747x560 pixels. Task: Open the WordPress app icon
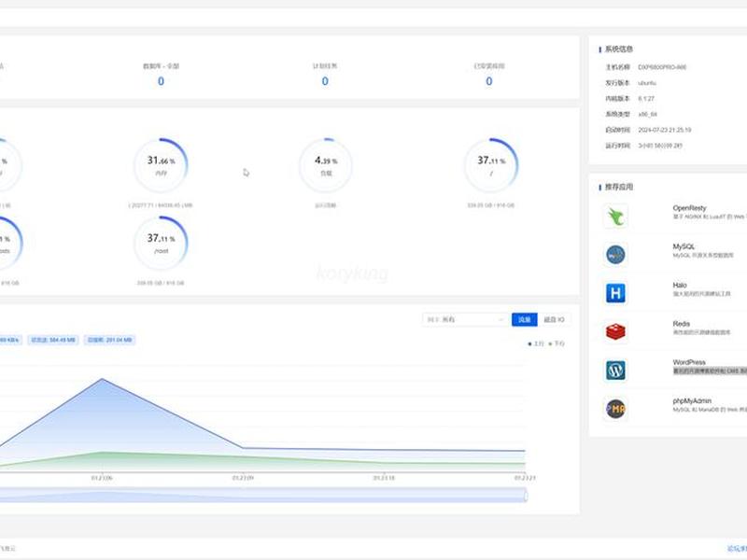615,370
